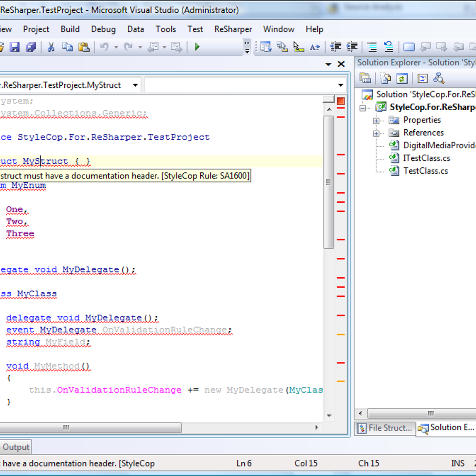Open Navigate Backward history dropdown arrow
This screenshot has width=476, height=476.
164,47
